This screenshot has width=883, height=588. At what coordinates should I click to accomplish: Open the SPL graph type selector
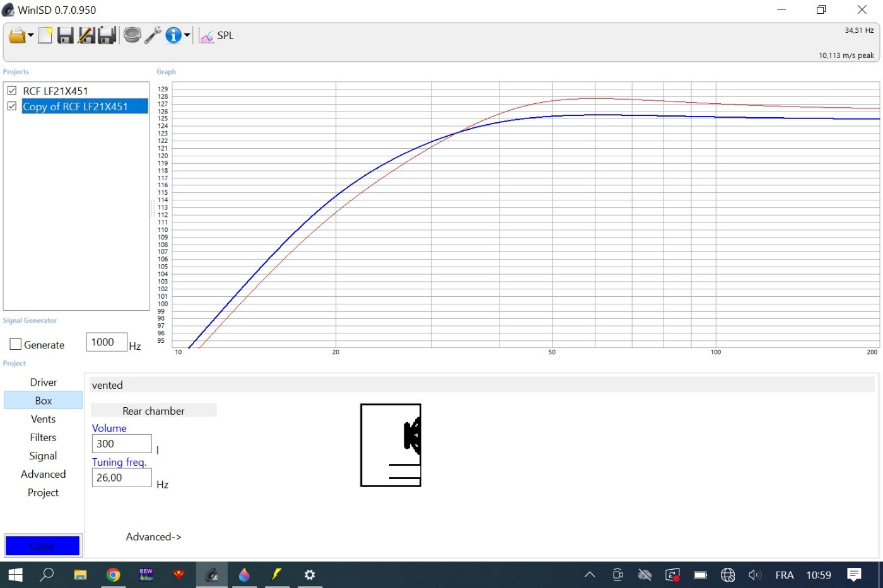coord(218,36)
